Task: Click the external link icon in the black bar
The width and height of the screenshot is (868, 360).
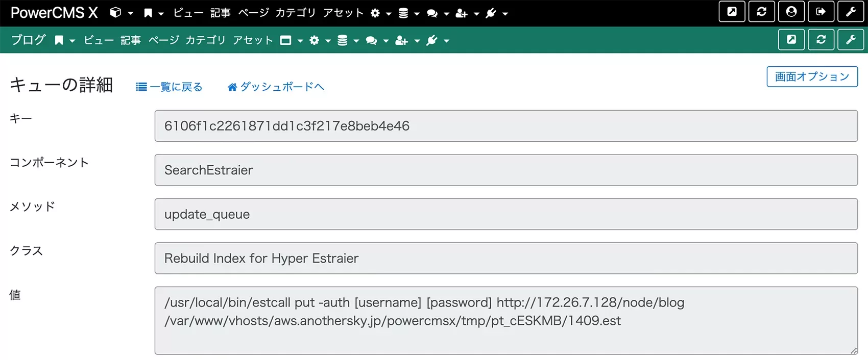Action: 732,12
